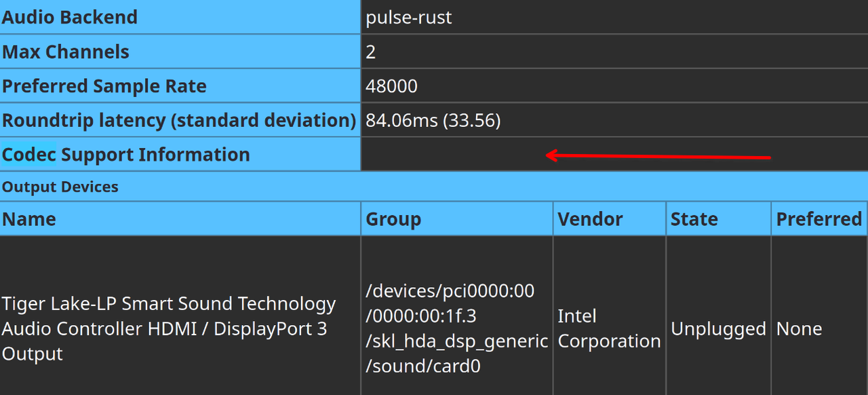Click the Preferred column header
Viewport: 868px width, 395px height.
[x=820, y=219]
